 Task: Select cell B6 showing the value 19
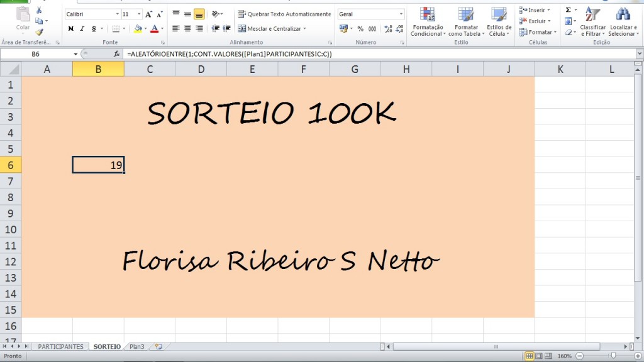[x=99, y=165]
